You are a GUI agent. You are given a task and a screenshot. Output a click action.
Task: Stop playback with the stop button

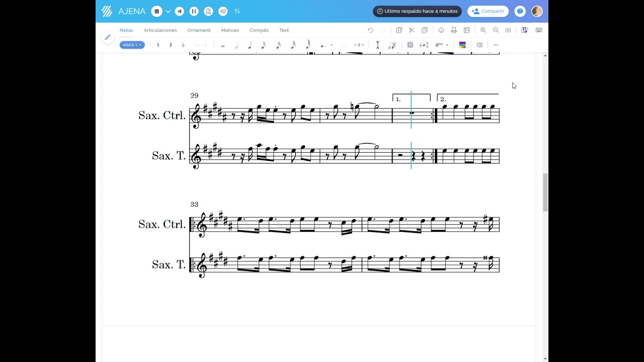click(x=157, y=11)
